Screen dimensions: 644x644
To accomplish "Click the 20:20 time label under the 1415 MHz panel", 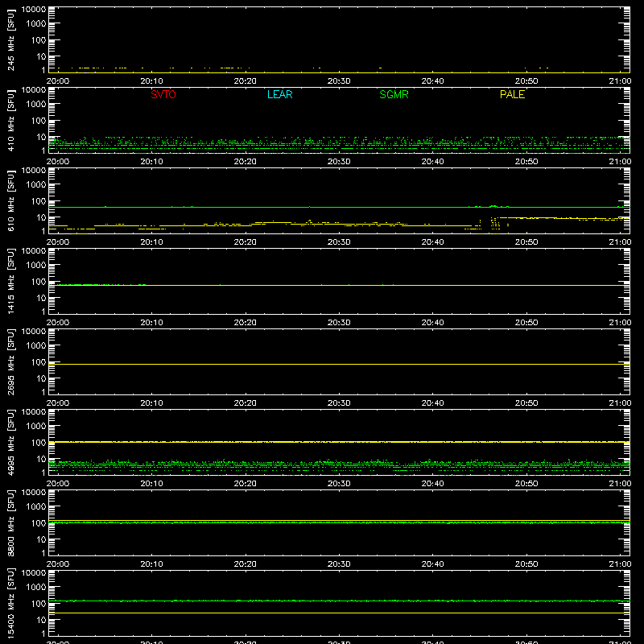I will [246, 323].
